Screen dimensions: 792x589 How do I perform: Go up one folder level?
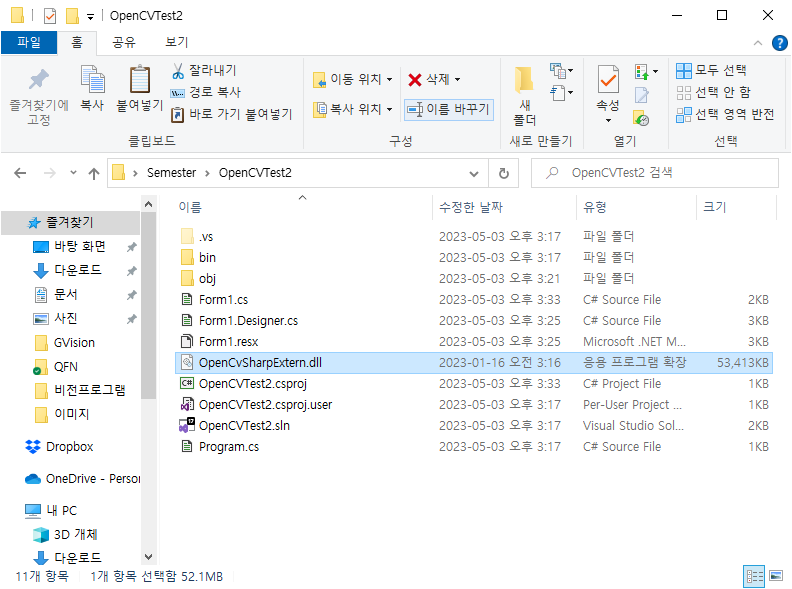coord(93,173)
